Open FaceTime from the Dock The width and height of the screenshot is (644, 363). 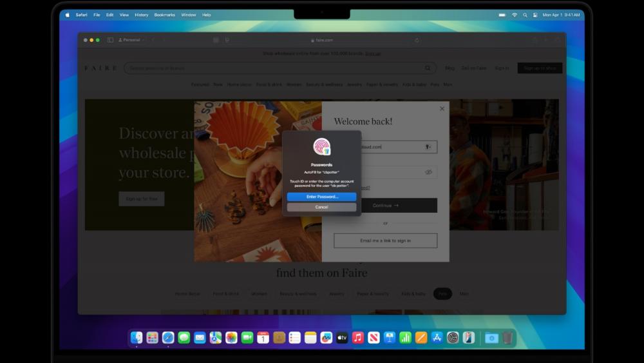(247, 338)
